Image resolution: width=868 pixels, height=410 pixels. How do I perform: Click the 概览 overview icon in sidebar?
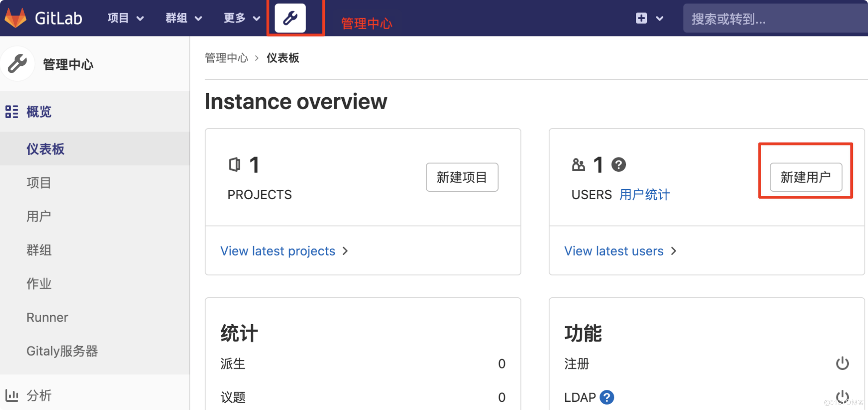click(12, 112)
